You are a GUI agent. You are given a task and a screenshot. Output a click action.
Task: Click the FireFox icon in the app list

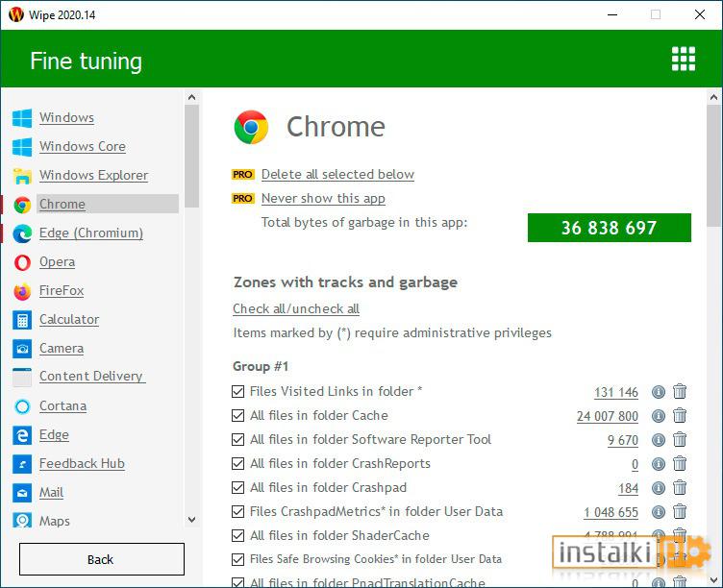[22, 291]
